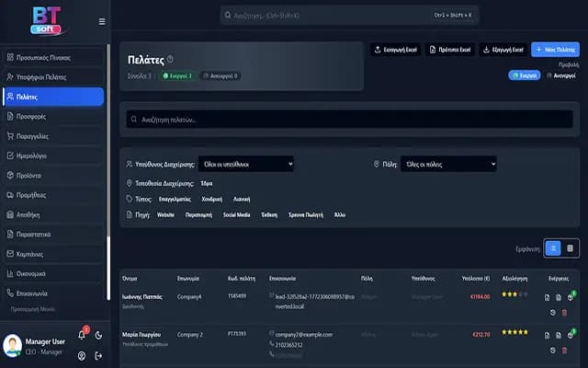Click the trash icon for Company 2 row

pyautogui.click(x=564, y=350)
